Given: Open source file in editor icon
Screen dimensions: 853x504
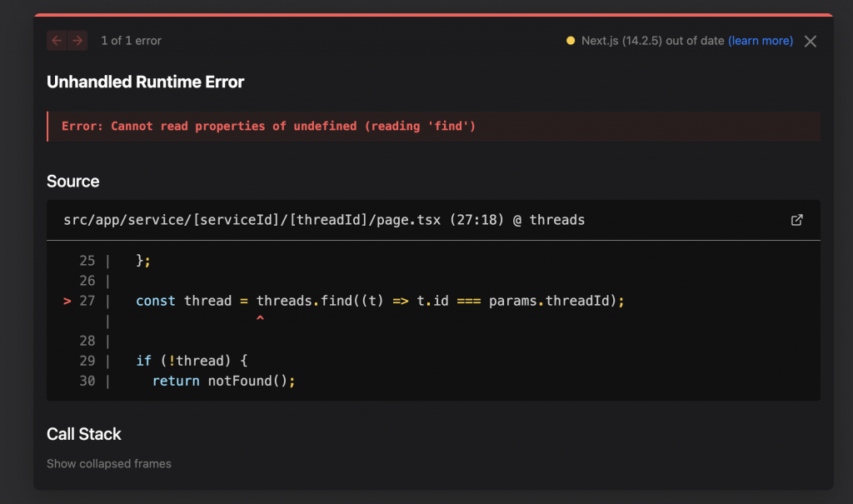Looking at the screenshot, I should [x=796, y=220].
